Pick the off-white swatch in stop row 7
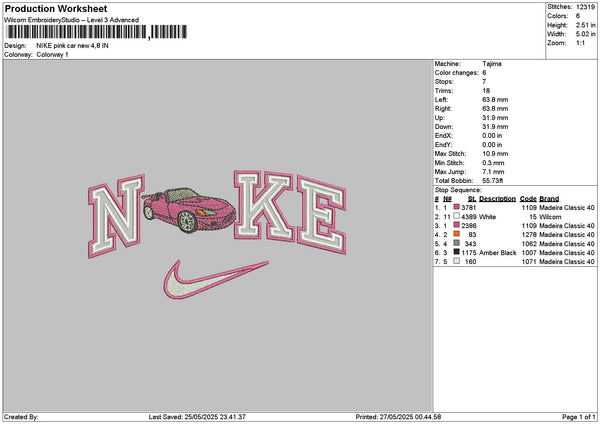Viewport: 600px width, 424px height. coord(457,261)
